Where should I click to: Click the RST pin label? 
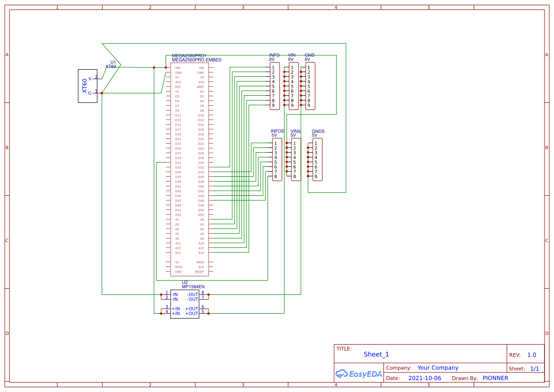click(x=178, y=87)
